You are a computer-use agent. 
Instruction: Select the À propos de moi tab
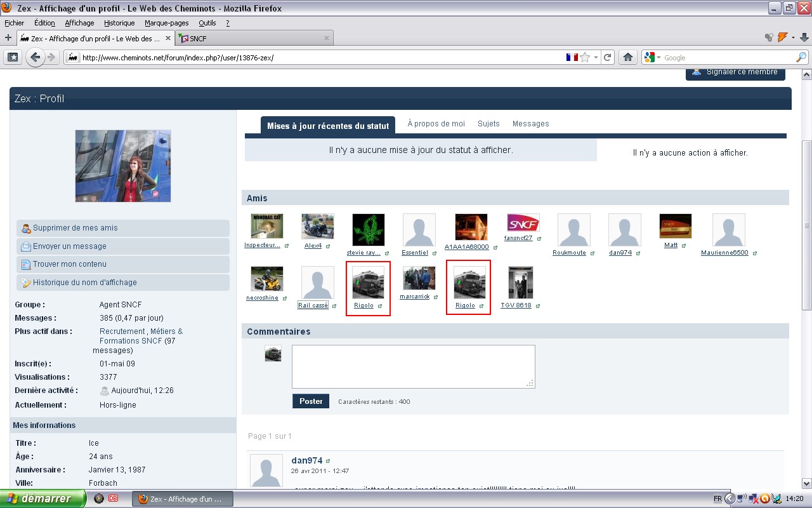point(436,124)
